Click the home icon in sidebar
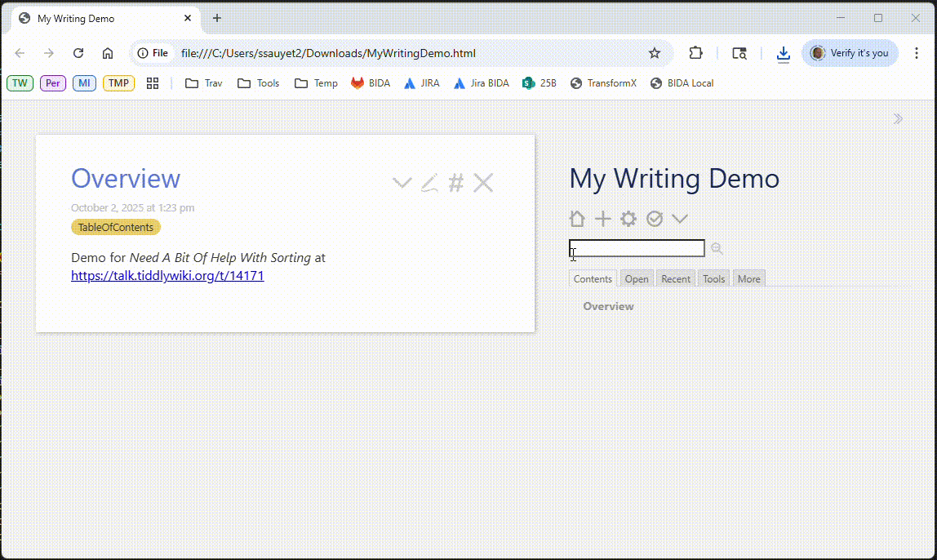The image size is (937, 560). [x=577, y=219]
